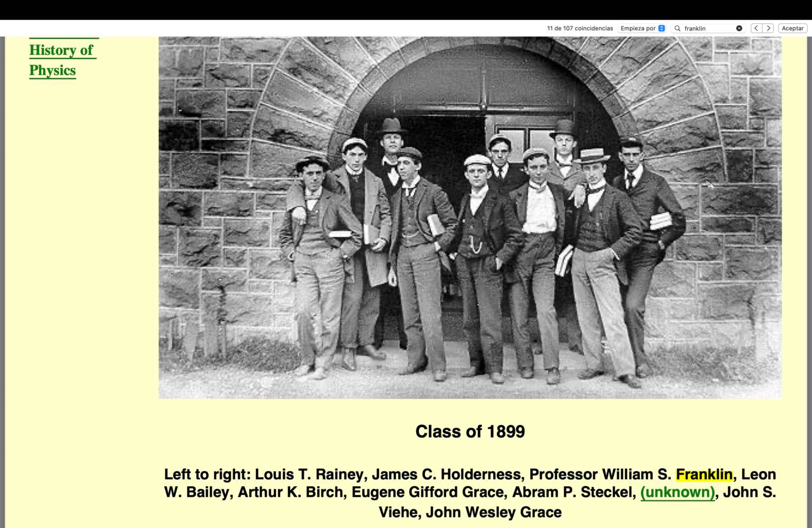Screen dimensions: 812x528
Task: Click the '11 de 107 coincidencias' counter
Action: (580, 29)
